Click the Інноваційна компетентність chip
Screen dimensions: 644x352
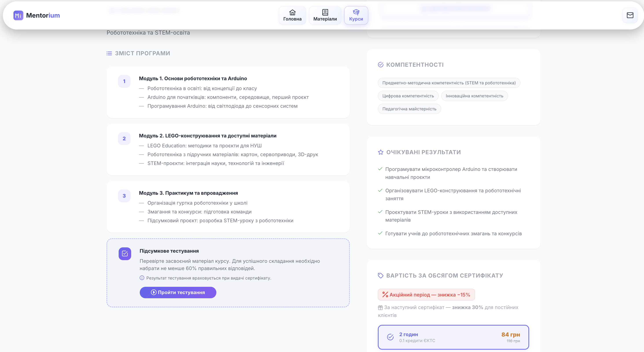pyautogui.click(x=474, y=96)
